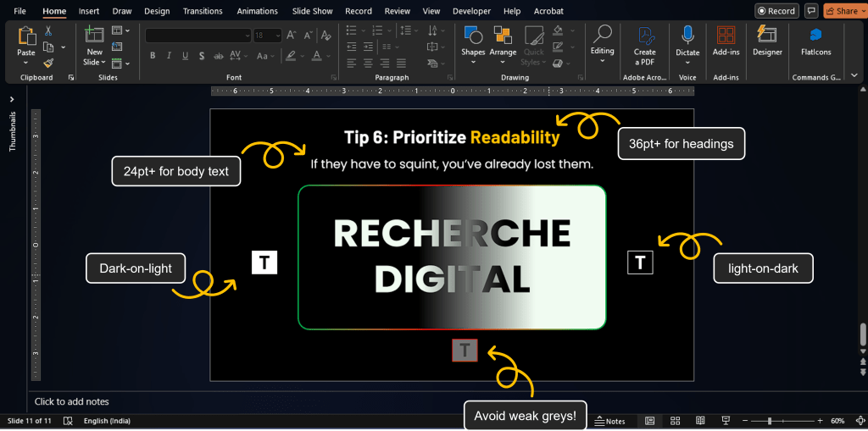Toggle italic formatting
Screen dimensions: 868x431
point(169,56)
